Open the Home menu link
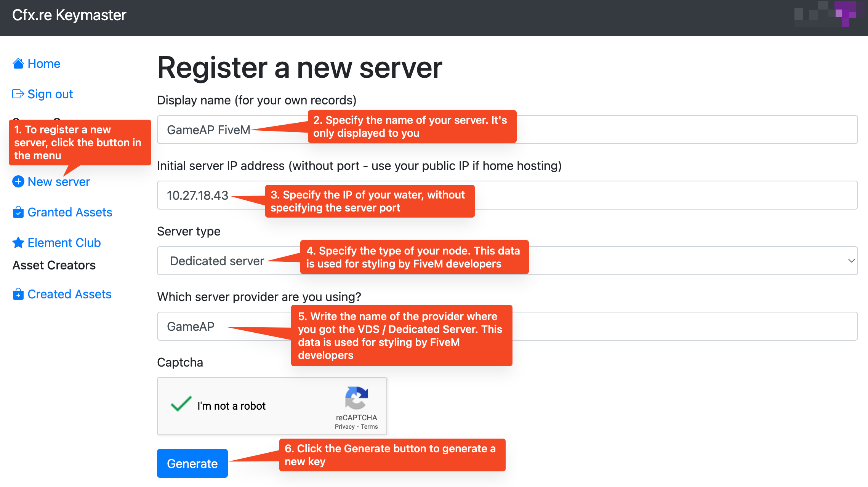868x487 pixels. [44, 64]
